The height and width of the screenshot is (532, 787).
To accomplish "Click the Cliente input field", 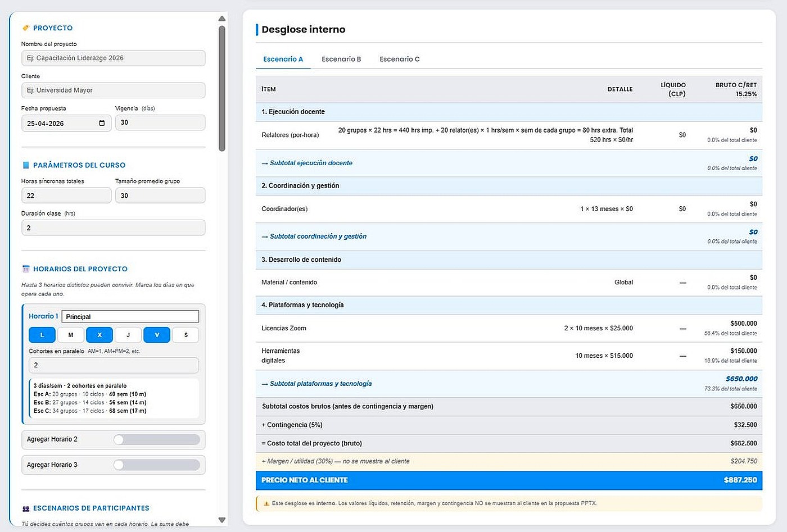I will point(113,90).
